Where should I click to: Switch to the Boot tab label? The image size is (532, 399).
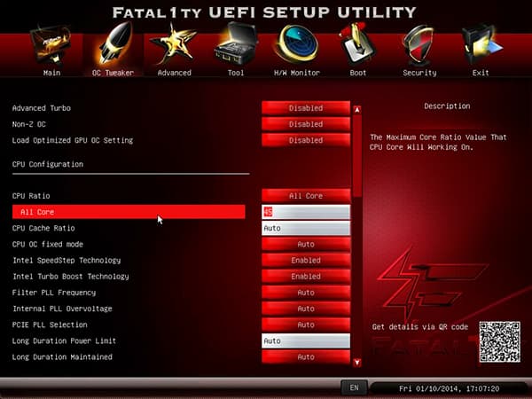tap(358, 73)
